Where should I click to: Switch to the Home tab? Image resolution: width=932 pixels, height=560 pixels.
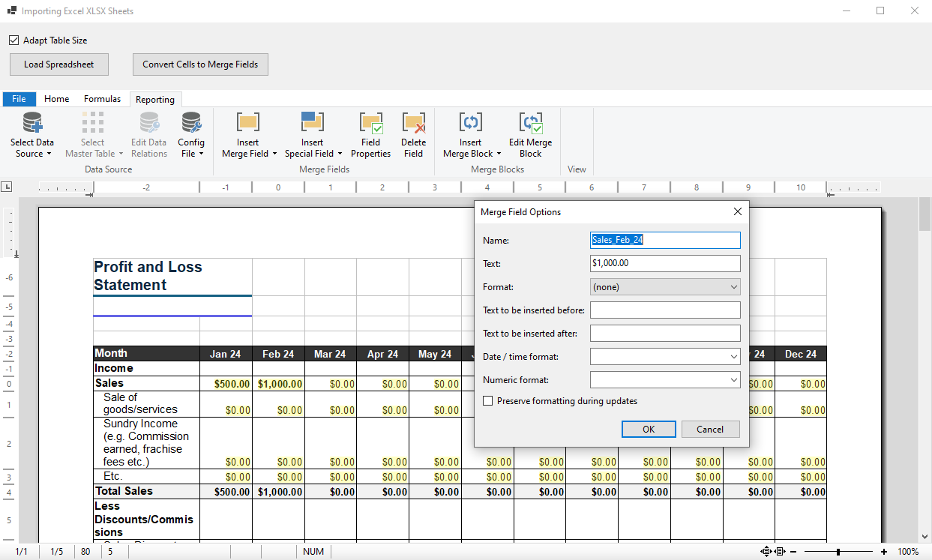coord(56,99)
